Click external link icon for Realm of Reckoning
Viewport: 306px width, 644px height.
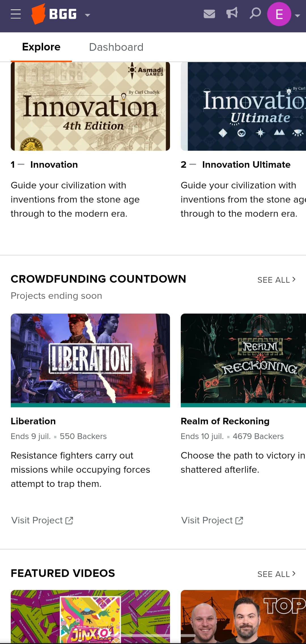pos(239,521)
